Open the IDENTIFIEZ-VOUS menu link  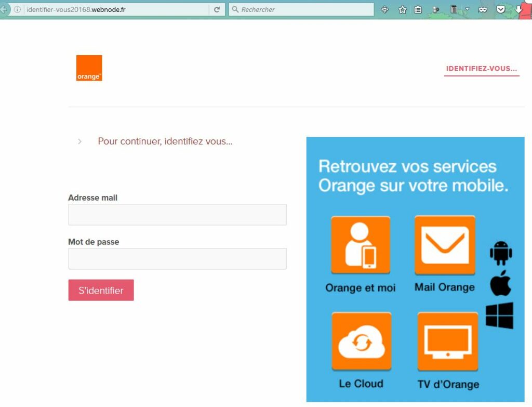[x=481, y=68]
